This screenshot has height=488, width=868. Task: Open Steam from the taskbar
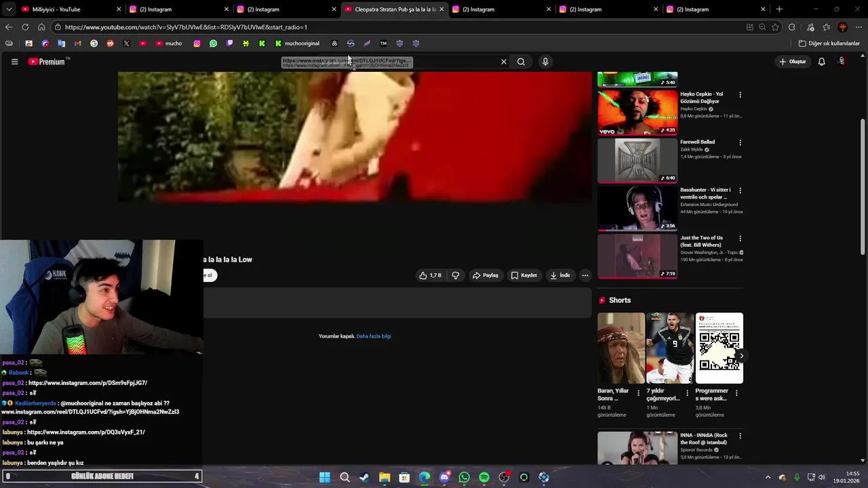(x=364, y=477)
